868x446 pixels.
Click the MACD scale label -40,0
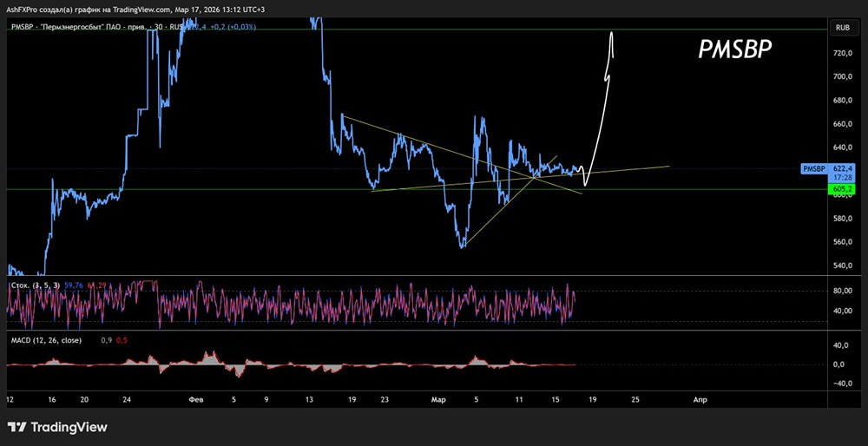pos(844,384)
